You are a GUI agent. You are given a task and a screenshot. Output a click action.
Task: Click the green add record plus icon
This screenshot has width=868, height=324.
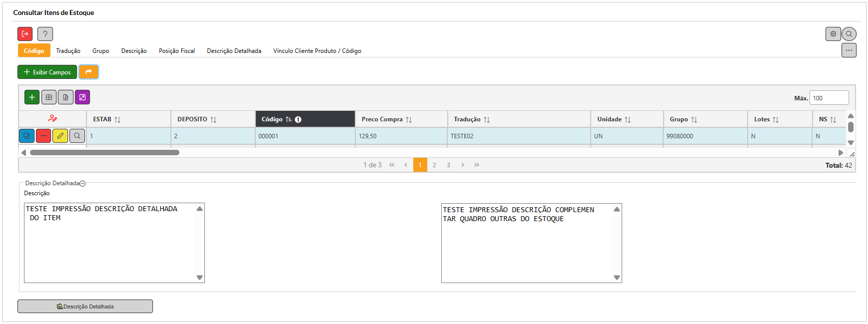point(32,97)
